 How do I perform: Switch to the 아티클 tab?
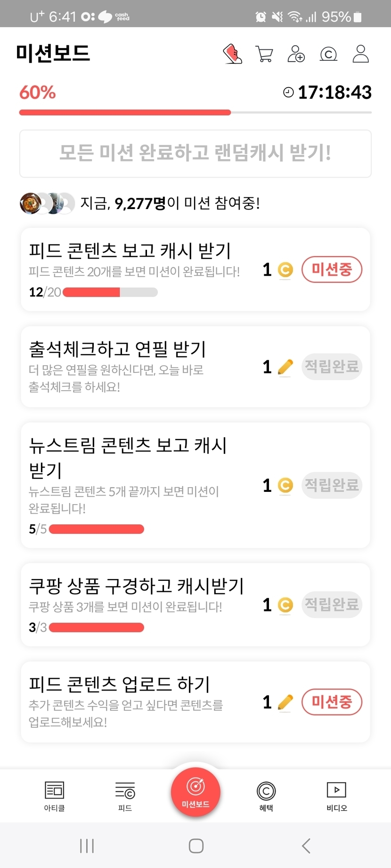pos(54,796)
